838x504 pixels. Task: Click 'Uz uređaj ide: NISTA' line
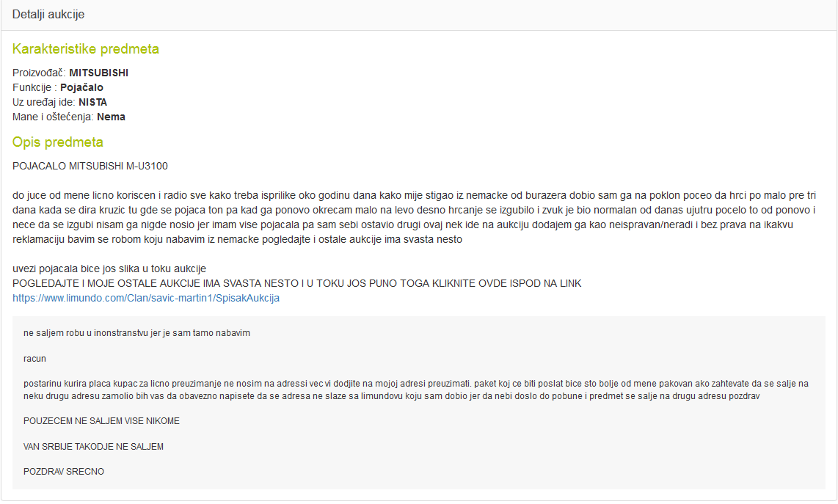[60, 102]
